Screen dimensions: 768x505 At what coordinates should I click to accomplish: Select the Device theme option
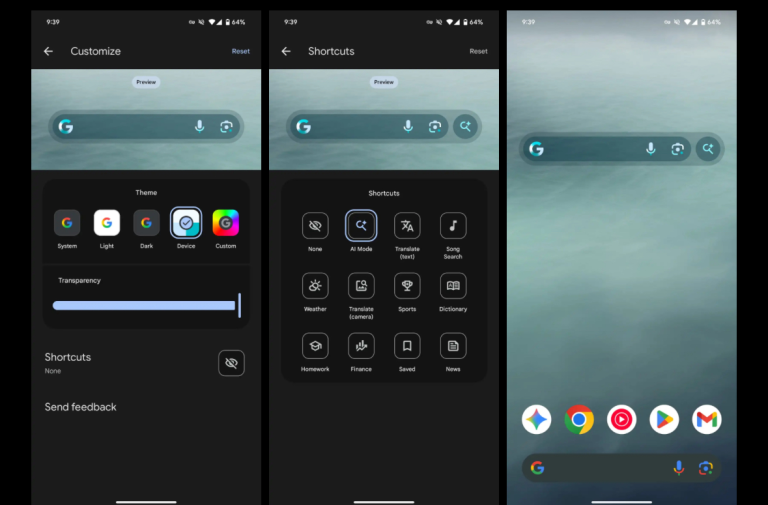(186, 223)
